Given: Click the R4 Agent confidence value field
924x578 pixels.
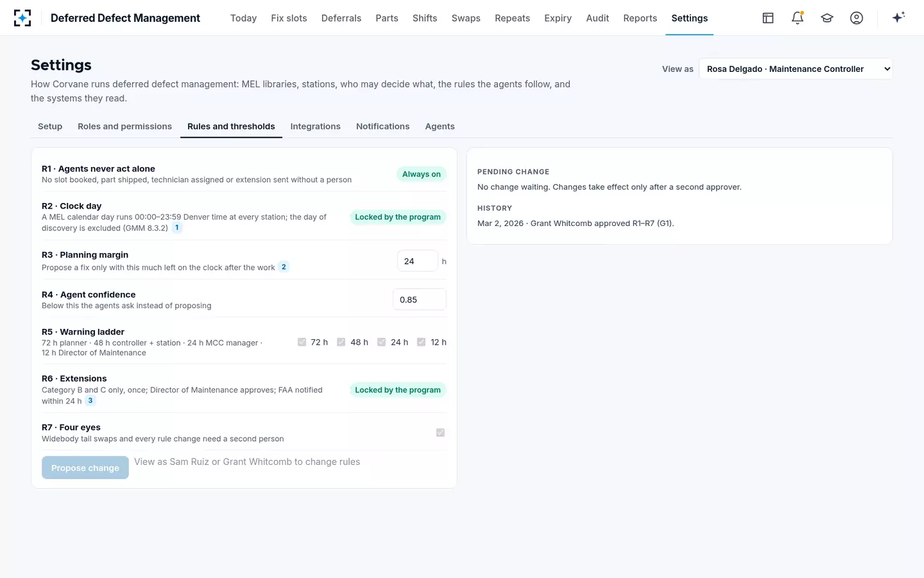Looking at the screenshot, I should point(420,300).
